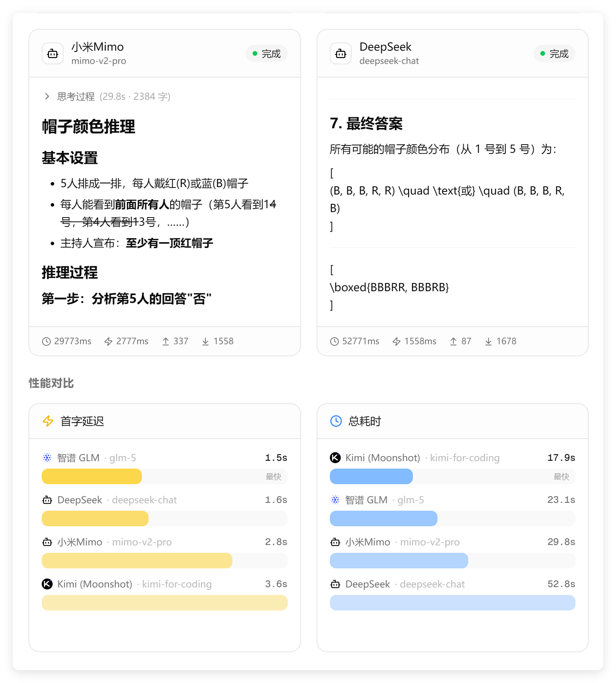616x683 pixels.
Task: Click the DeepSeek 52.8s blue duration bar
Action: (x=452, y=603)
